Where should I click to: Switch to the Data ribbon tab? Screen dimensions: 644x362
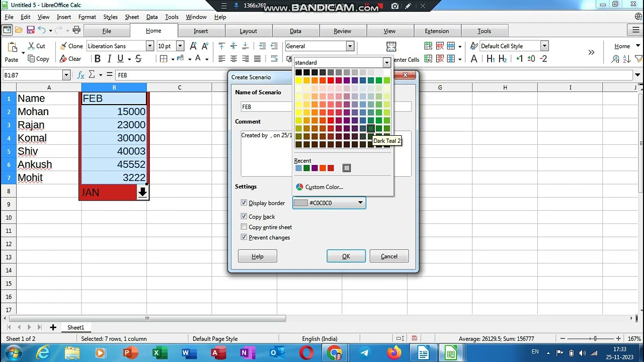click(295, 31)
